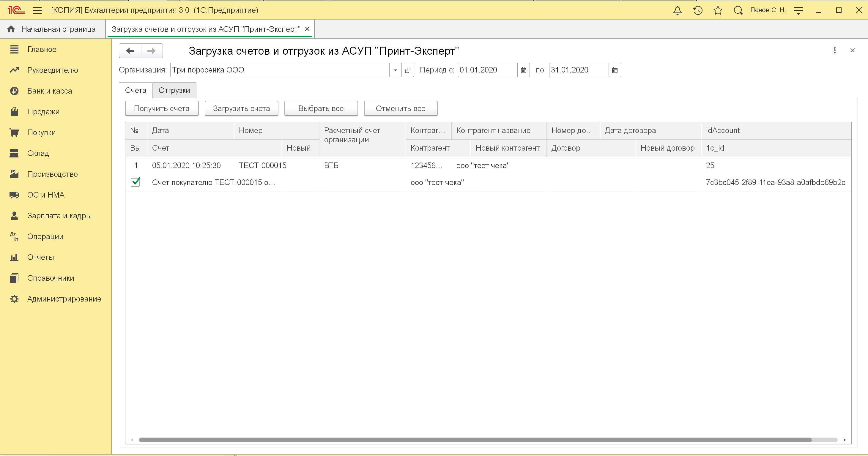The height and width of the screenshot is (456, 868).
Task: Open Отчеты section
Action: 40,257
